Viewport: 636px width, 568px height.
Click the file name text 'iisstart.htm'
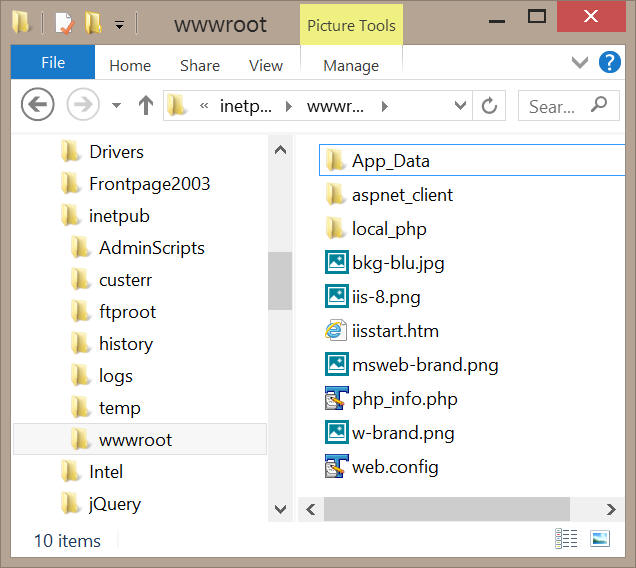(x=395, y=331)
